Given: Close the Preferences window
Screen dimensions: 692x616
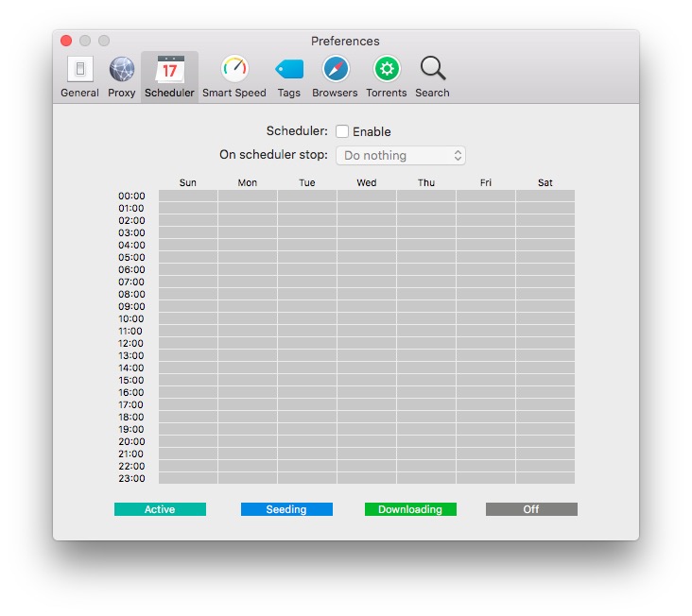Looking at the screenshot, I should 66,41.
